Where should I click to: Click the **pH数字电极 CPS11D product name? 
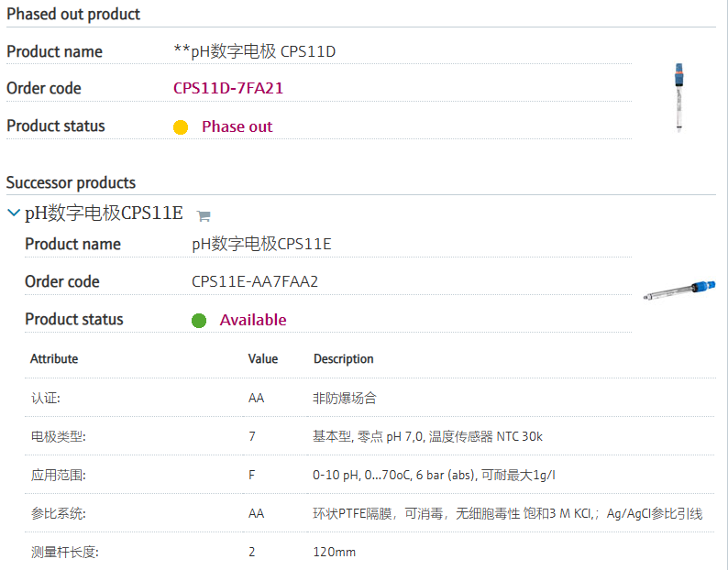coord(254,51)
